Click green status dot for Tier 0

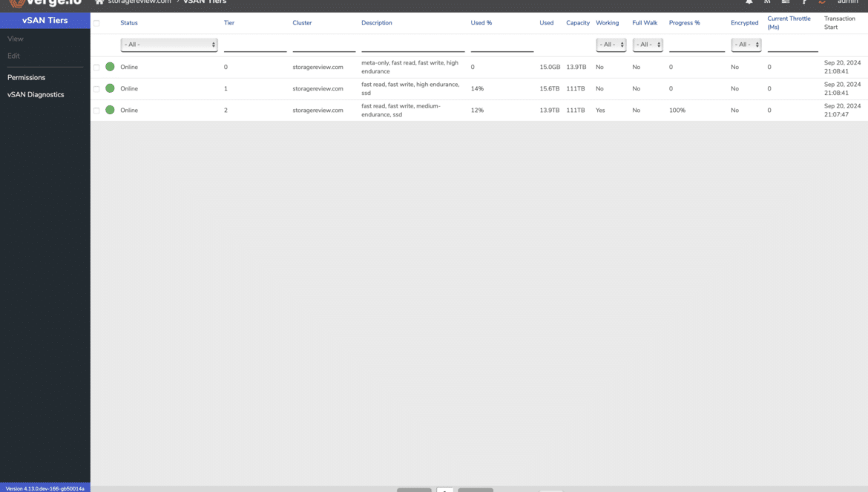[x=110, y=67]
